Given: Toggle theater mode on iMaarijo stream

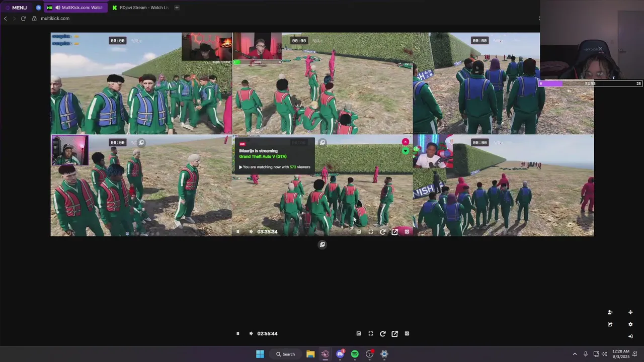Looking at the screenshot, I should [407, 232].
